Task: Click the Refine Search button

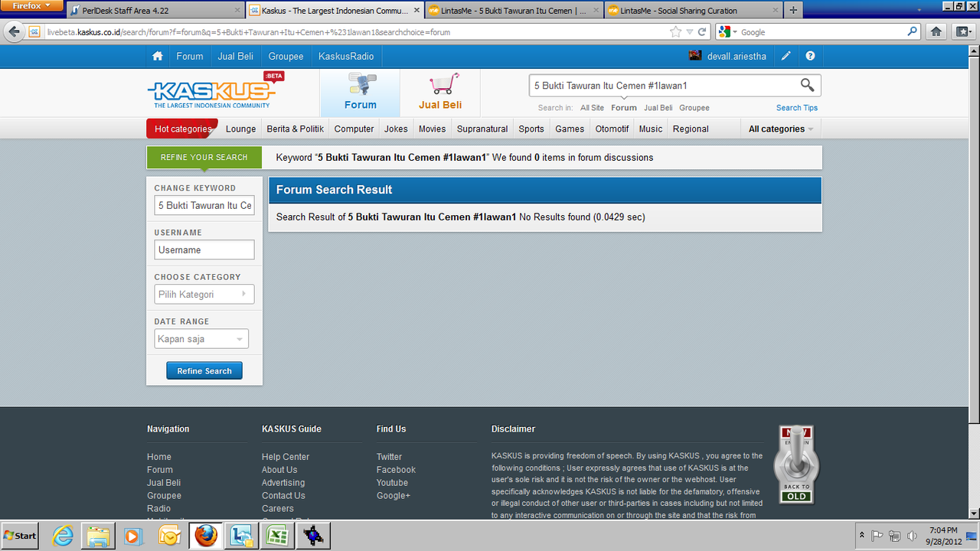Action: point(204,371)
